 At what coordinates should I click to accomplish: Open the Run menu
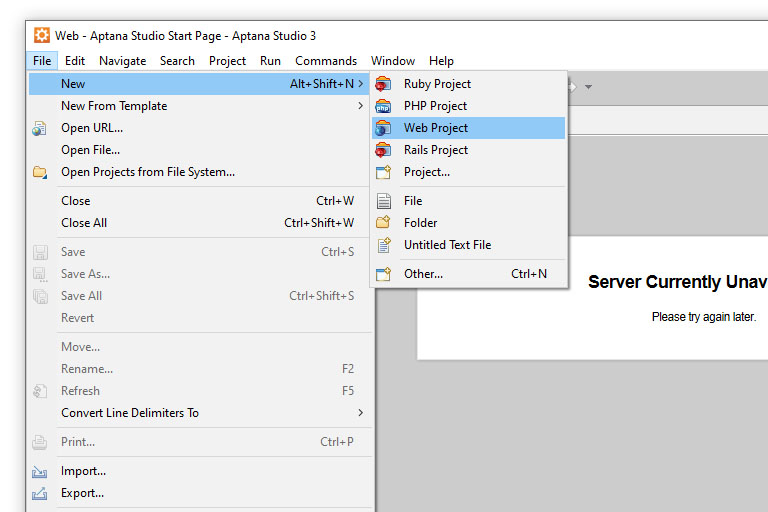point(270,61)
